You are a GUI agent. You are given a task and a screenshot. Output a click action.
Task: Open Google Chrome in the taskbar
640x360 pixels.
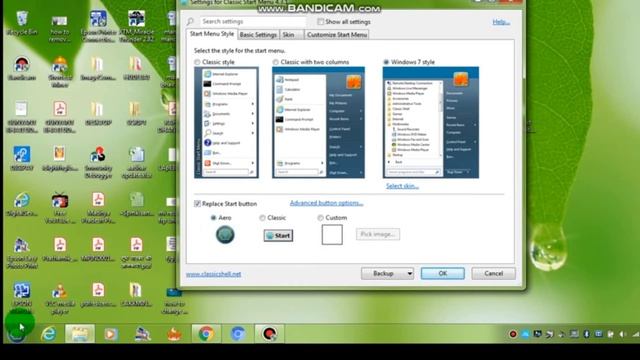206,333
